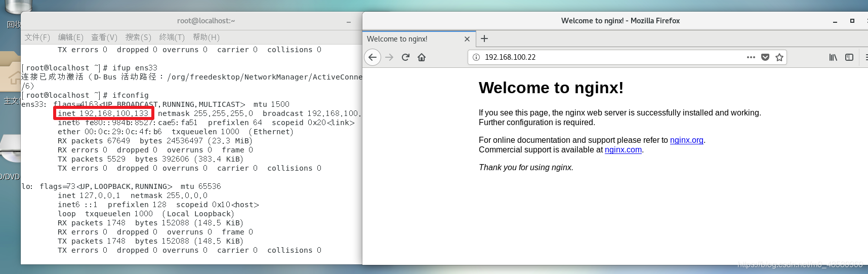Open terminal 搜索(S) menu
868x274 pixels.
coord(138,37)
